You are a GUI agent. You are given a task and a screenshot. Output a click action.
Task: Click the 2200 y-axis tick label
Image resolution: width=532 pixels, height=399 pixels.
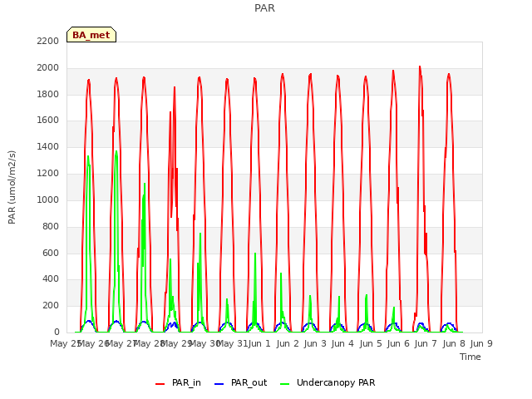coord(48,41)
